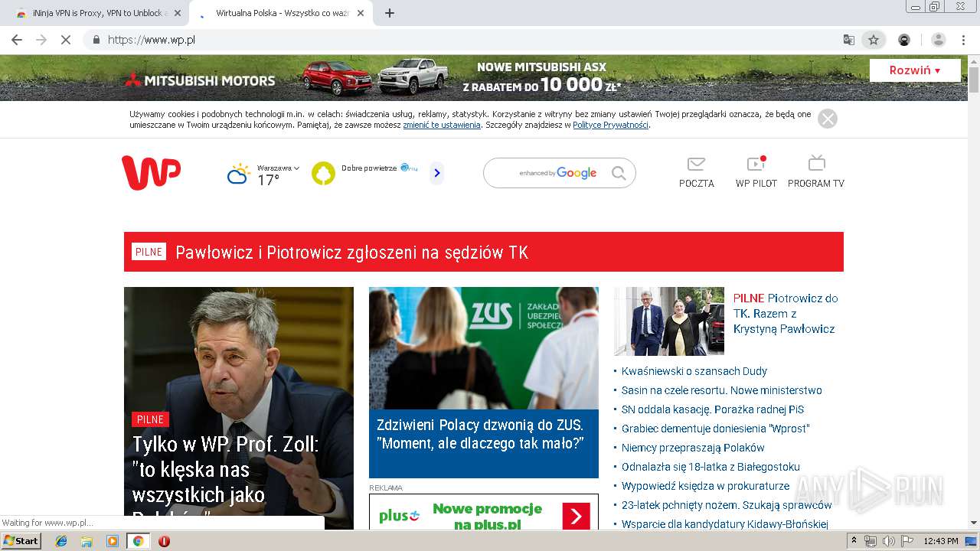Open the media player taskbar icon

[113, 541]
